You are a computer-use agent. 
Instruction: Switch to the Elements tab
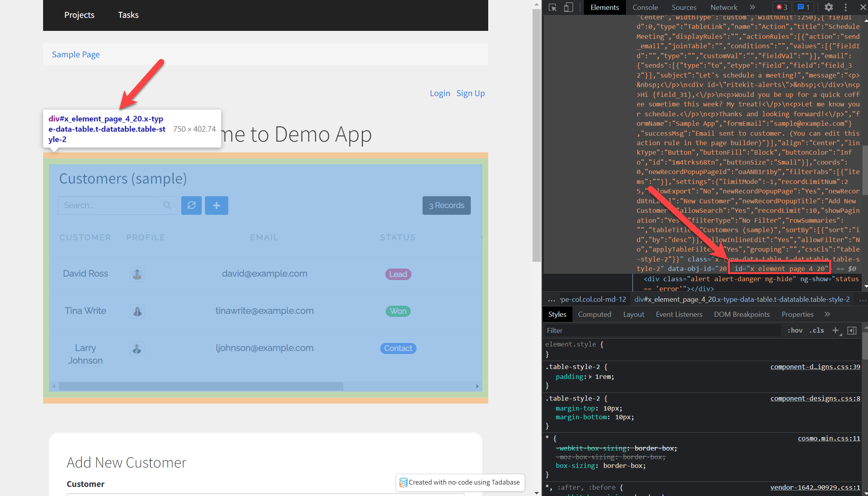point(605,7)
